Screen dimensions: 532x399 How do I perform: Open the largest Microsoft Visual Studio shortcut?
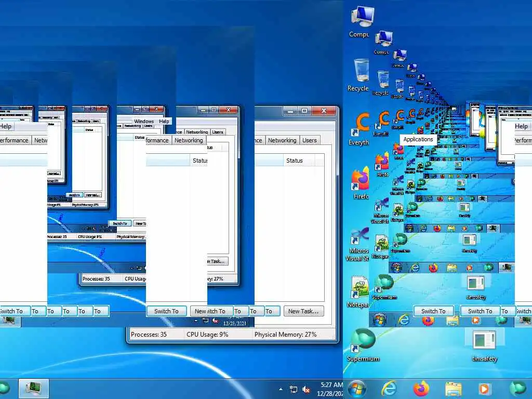[358, 244]
